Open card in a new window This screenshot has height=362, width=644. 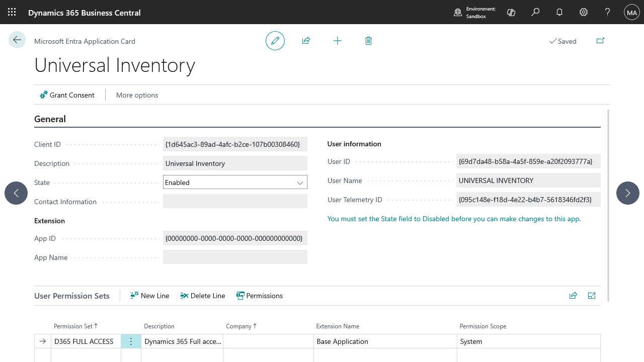point(600,41)
